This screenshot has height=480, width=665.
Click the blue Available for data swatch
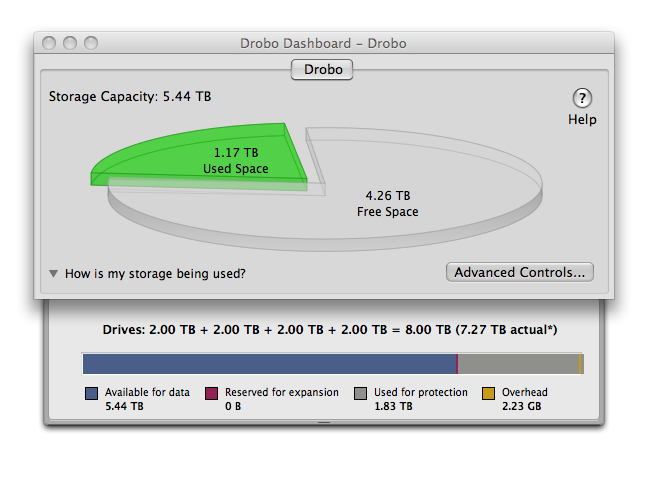92,394
